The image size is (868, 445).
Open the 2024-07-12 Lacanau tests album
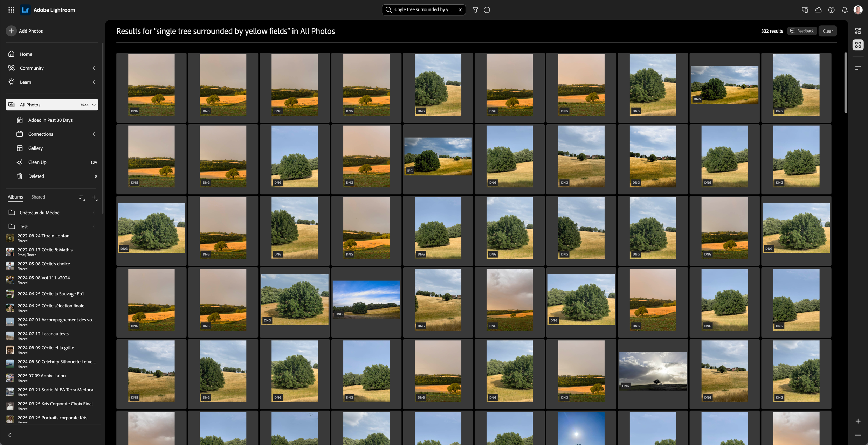tap(43, 334)
